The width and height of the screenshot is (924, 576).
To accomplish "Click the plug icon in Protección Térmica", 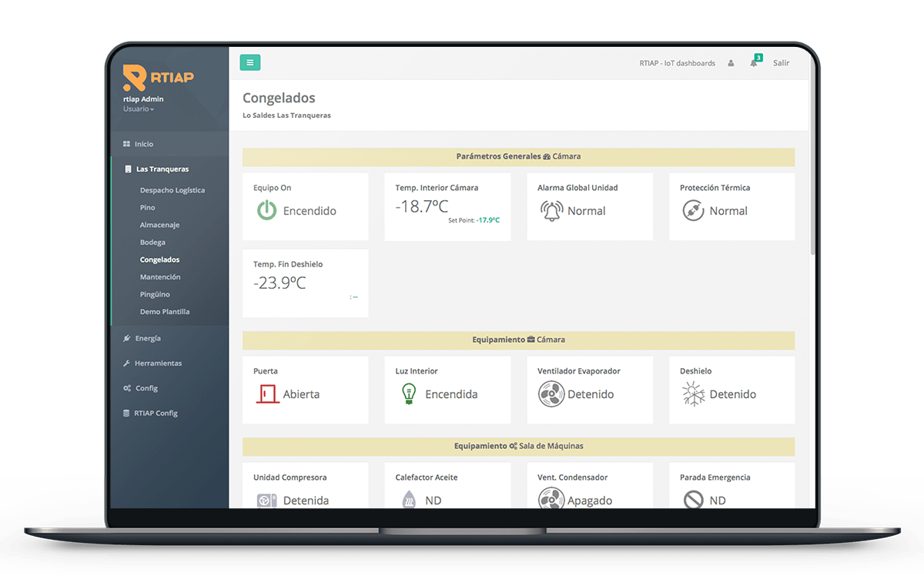I will click(x=693, y=210).
